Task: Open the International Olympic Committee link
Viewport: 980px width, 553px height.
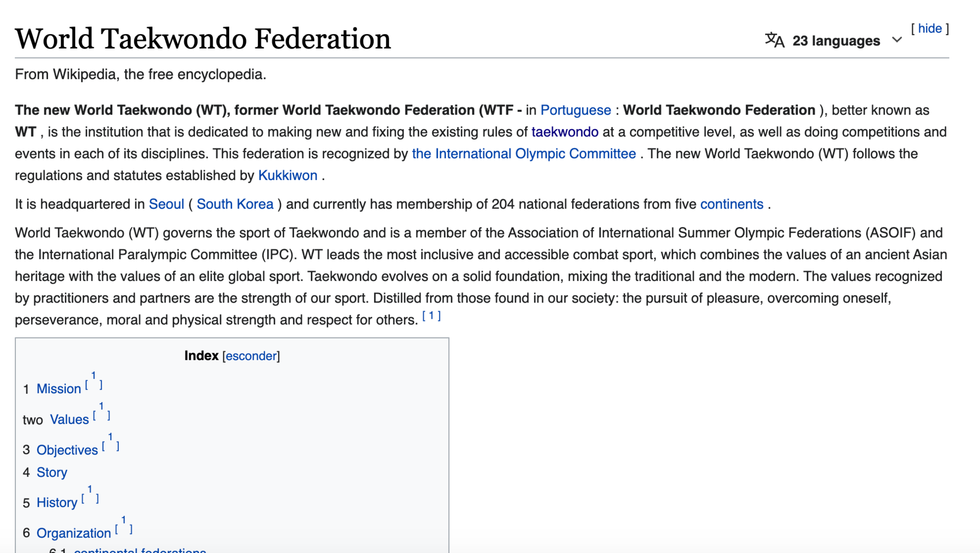Action: click(x=524, y=154)
